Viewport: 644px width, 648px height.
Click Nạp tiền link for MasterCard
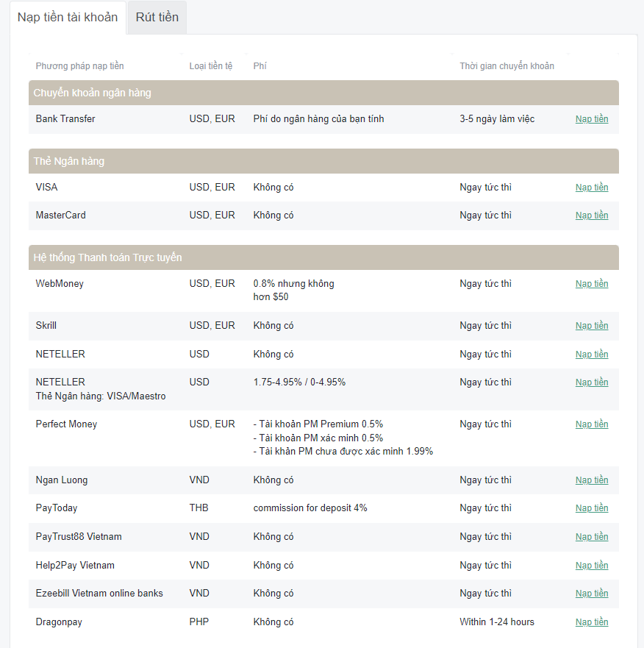point(592,216)
